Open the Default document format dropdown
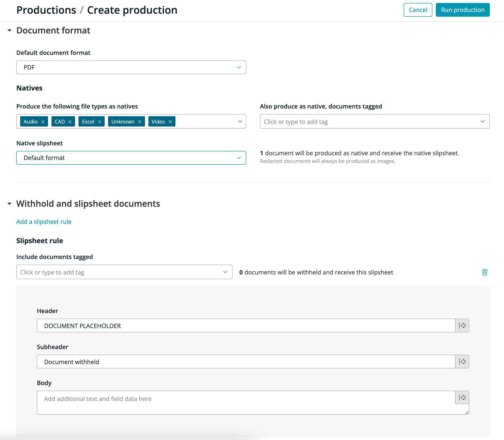The width and height of the screenshot is (504, 440). (131, 67)
